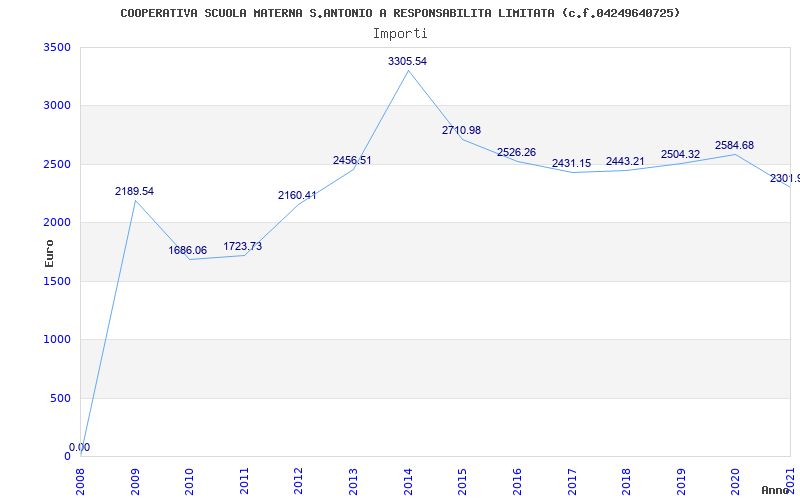Click the 2011 x-axis year label

244,482
